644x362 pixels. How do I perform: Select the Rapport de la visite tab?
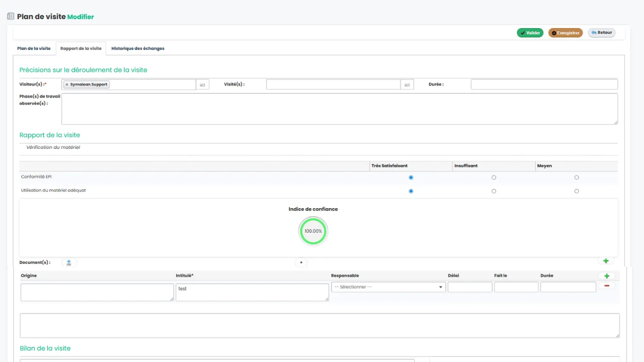click(81, 48)
